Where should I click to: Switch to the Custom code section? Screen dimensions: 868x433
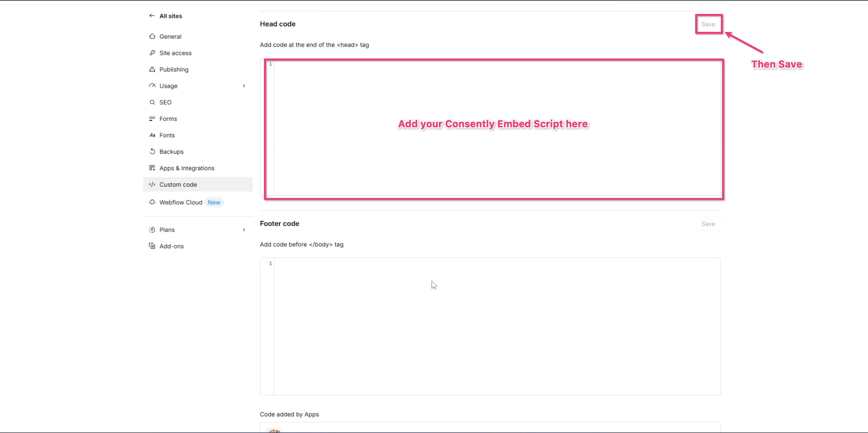178,184
